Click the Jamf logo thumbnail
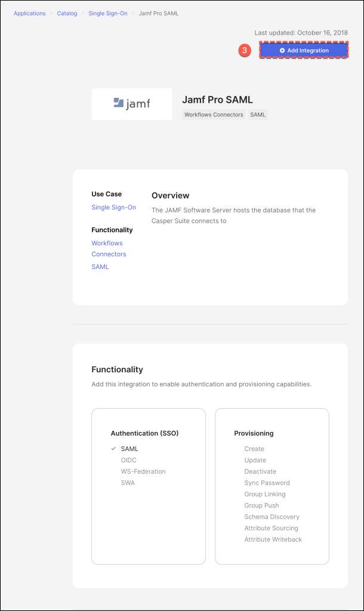Image resolution: width=364 pixels, height=611 pixels. click(x=132, y=104)
